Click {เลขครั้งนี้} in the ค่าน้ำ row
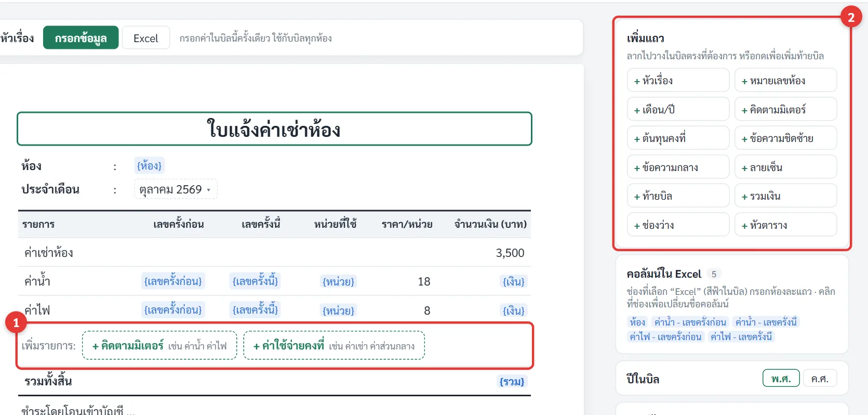This screenshot has height=415, width=868. (x=256, y=281)
